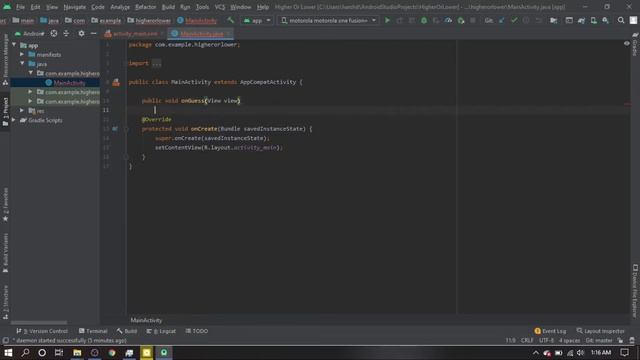
Task: Expand the manifests folder
Action: tap(22, 54)
